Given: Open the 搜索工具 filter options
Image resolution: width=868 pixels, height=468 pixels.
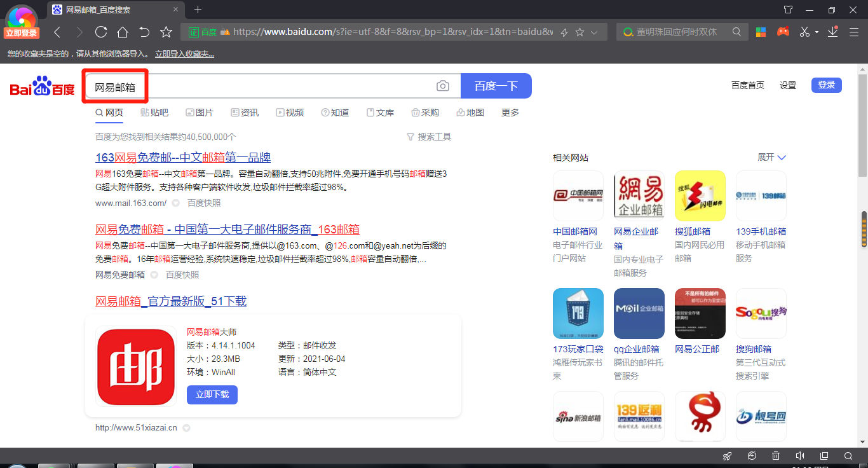Looking at the screenshot, I should (x=429, y=137).
